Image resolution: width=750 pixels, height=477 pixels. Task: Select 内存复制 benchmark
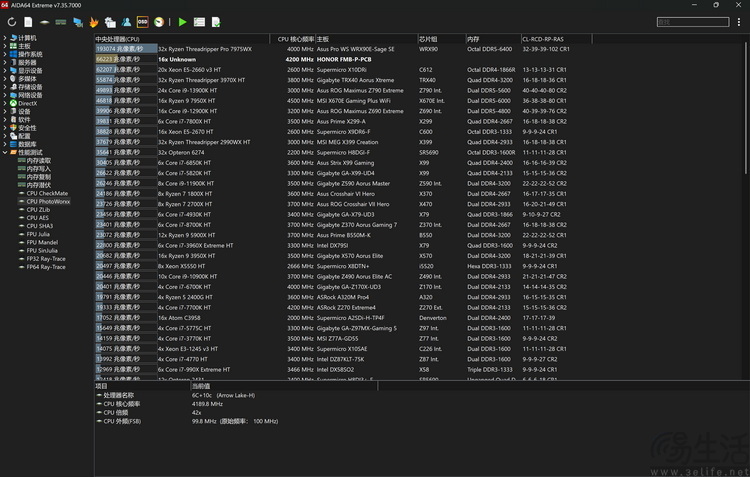pyautogui.click(x=38, y=177)
